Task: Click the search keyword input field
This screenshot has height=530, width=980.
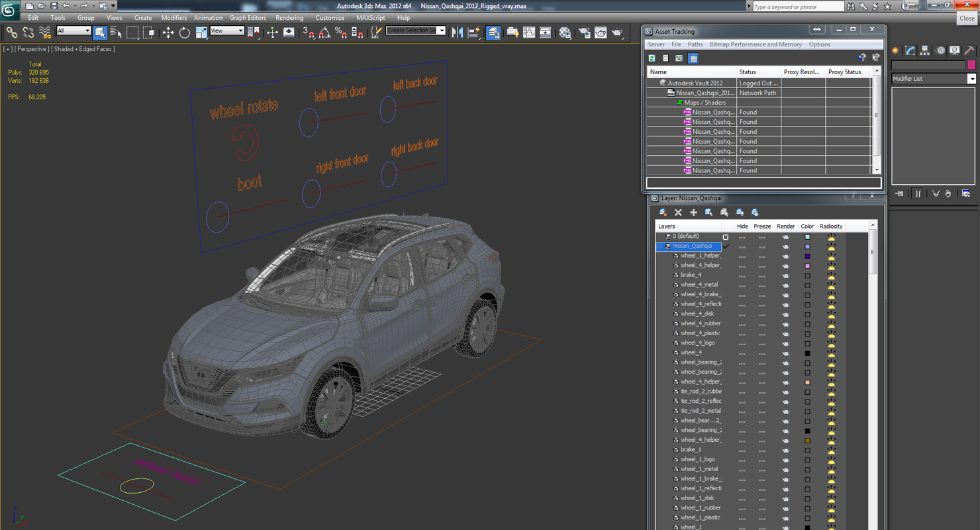Action: [798, 7]
